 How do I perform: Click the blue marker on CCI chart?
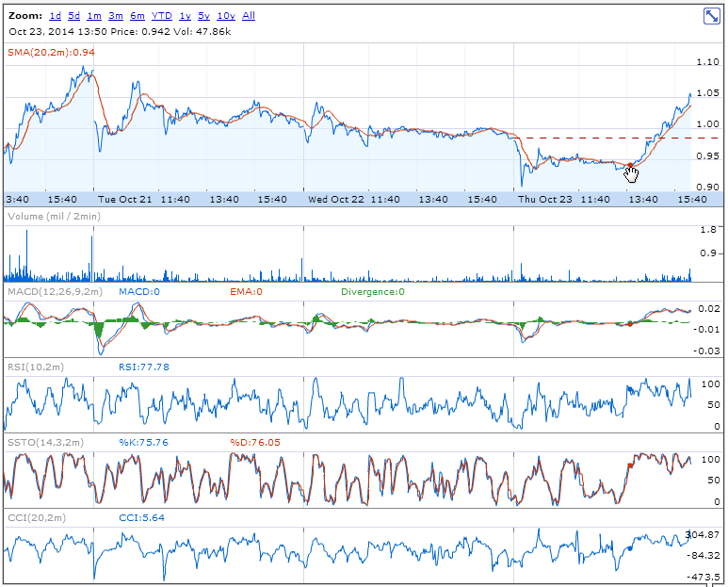click(630, 548)
